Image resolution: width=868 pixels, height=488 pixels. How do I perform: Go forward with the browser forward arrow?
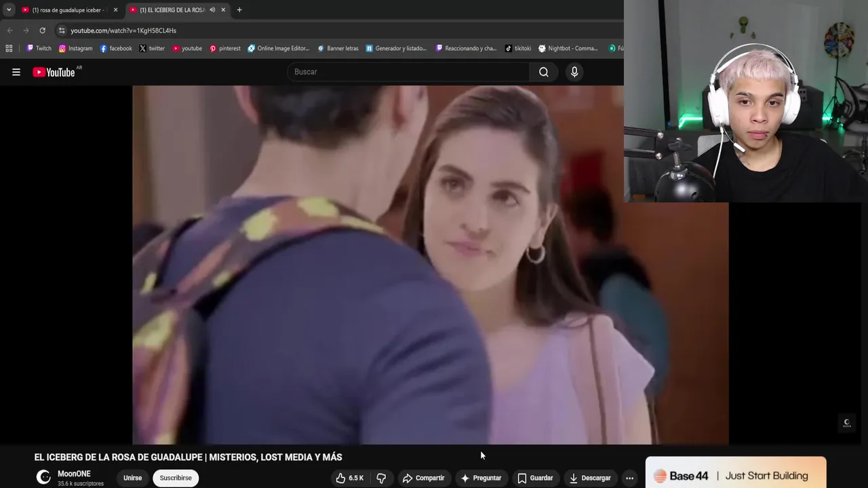pyautogui.click(x=26, y=30)
